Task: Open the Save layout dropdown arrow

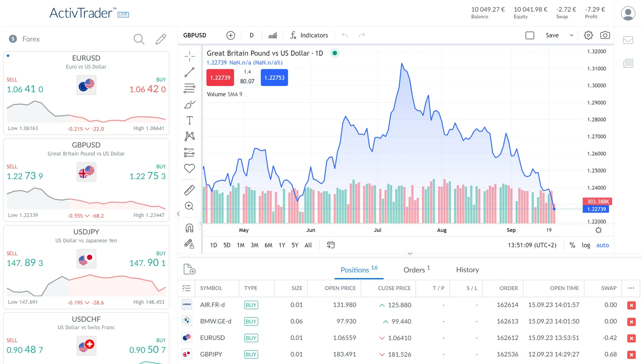Action: coord(571,35)
